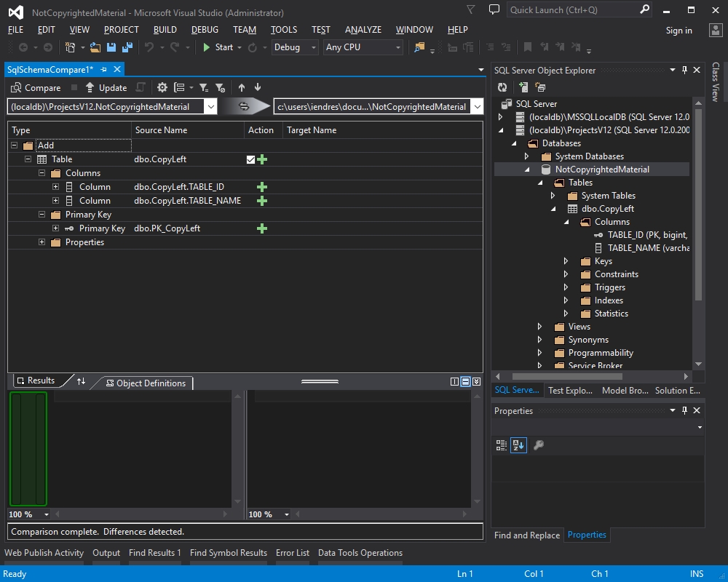Click the New Project toolbar icon
The image size is (728, 582).
tap(70, 47)
